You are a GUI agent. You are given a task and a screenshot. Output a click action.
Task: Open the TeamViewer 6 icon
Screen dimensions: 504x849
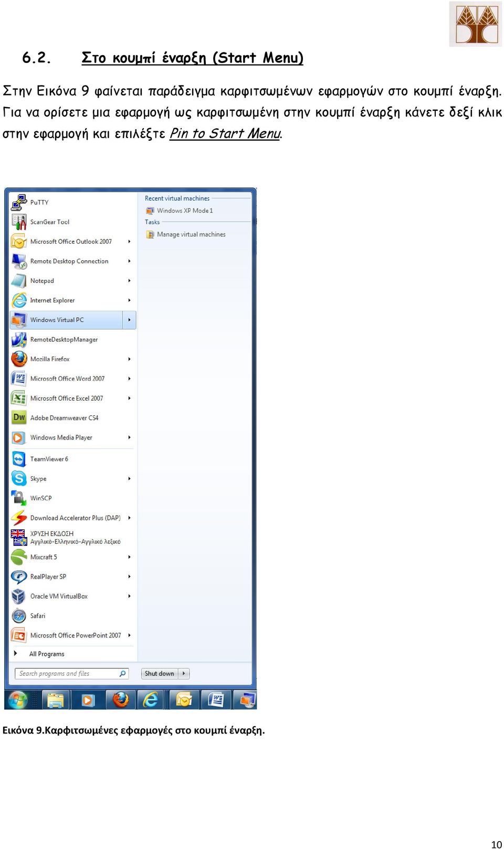coord(19,459)
